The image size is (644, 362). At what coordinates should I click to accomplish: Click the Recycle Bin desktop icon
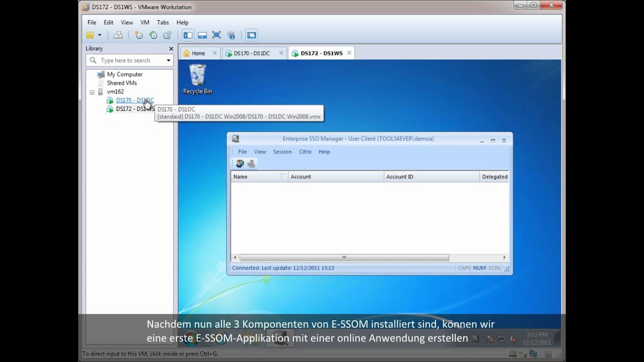tap(197, 79)
